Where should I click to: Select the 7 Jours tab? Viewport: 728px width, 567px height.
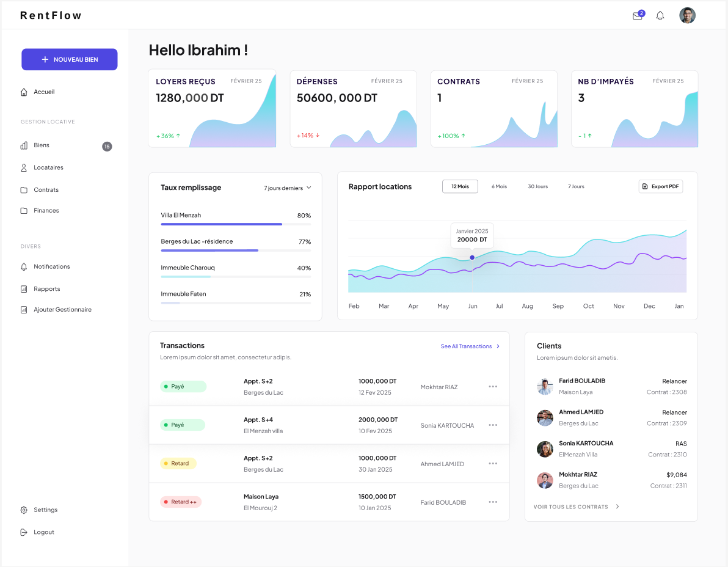coord(576,187)
